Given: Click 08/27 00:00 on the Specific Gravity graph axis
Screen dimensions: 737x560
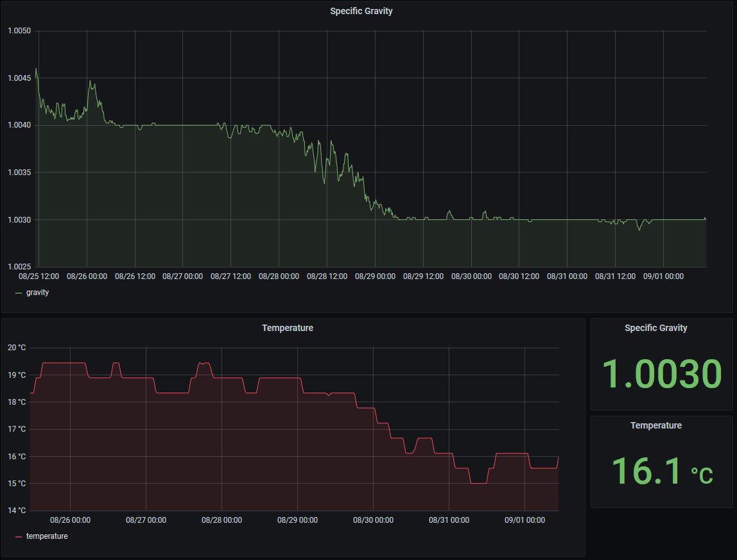Looking at the screenshot, I should pos(183,276).
